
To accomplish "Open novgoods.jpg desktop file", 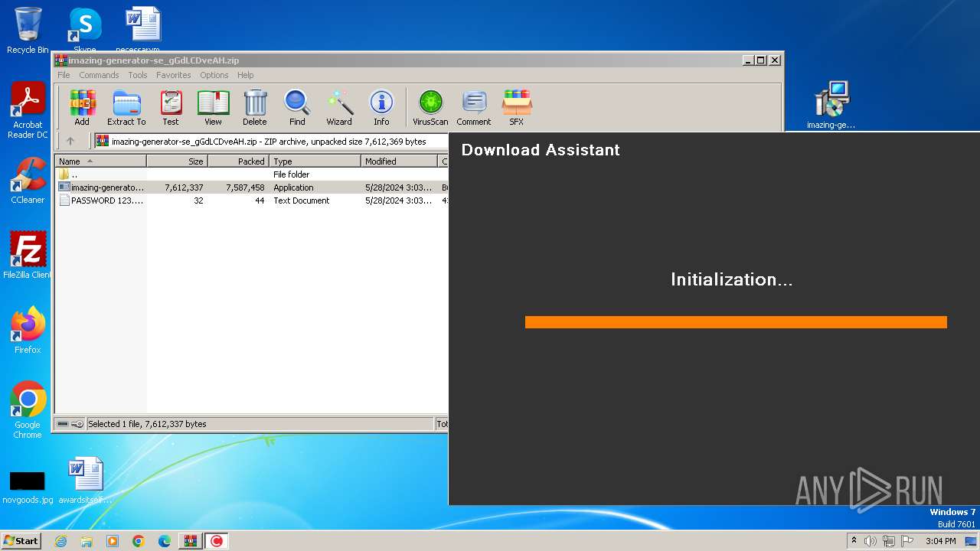I will click(x=28, y=487).
